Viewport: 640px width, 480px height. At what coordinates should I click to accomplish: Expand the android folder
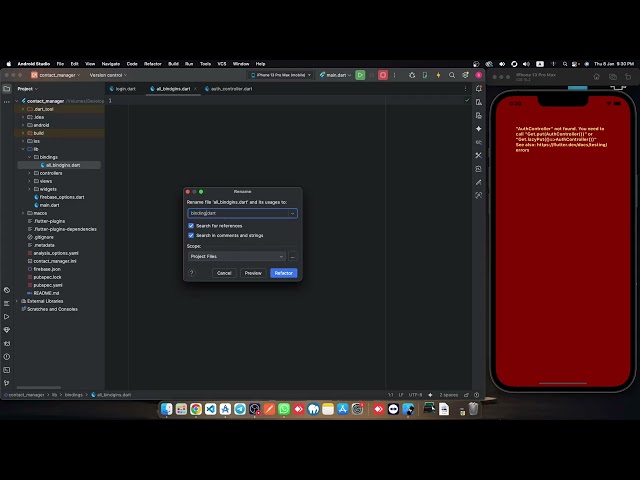coord(23,125)
